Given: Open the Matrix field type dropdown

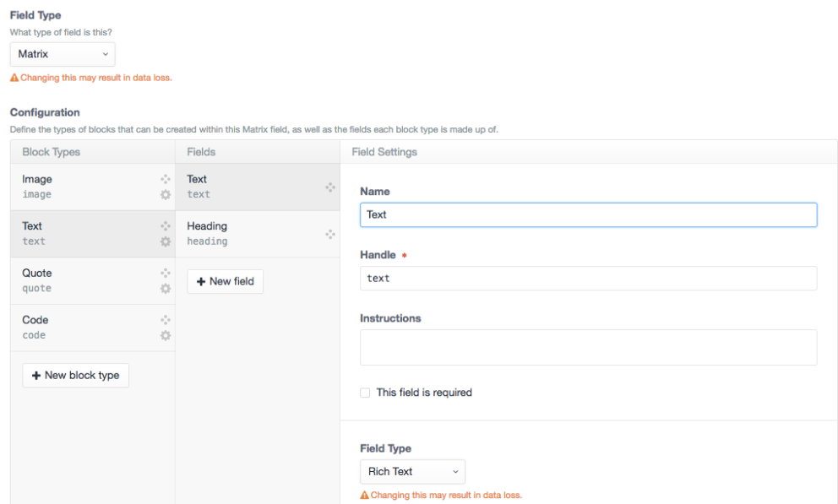Looking at the screenshot, I should point(63,55).
